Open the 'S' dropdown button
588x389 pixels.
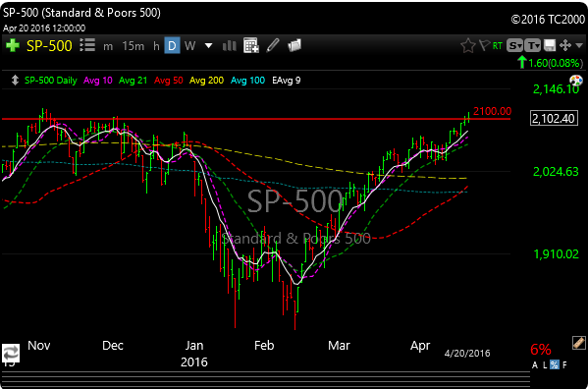pyautogui.click(x=514, y=45)
